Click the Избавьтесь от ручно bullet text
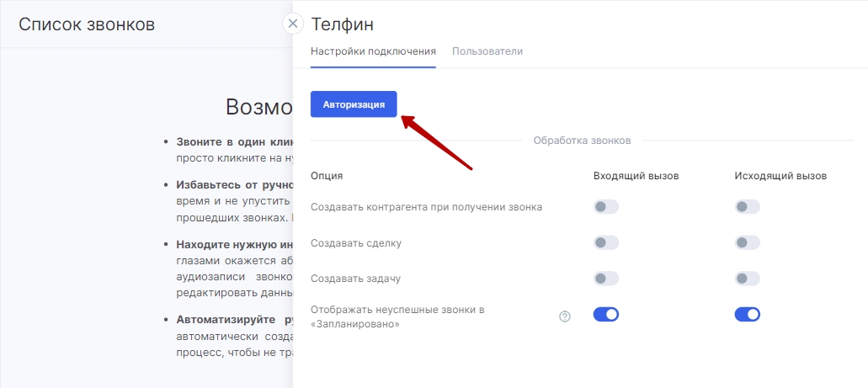 point(234,185)
